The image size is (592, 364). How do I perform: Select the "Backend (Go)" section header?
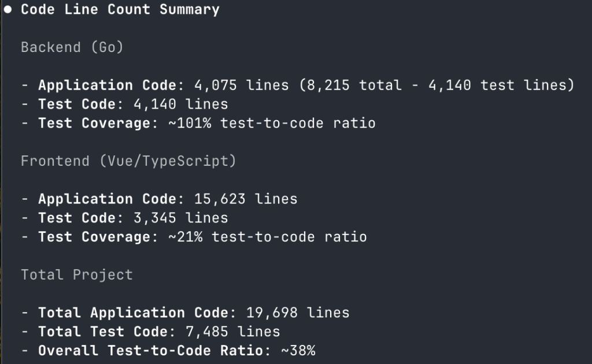point(72,47)
